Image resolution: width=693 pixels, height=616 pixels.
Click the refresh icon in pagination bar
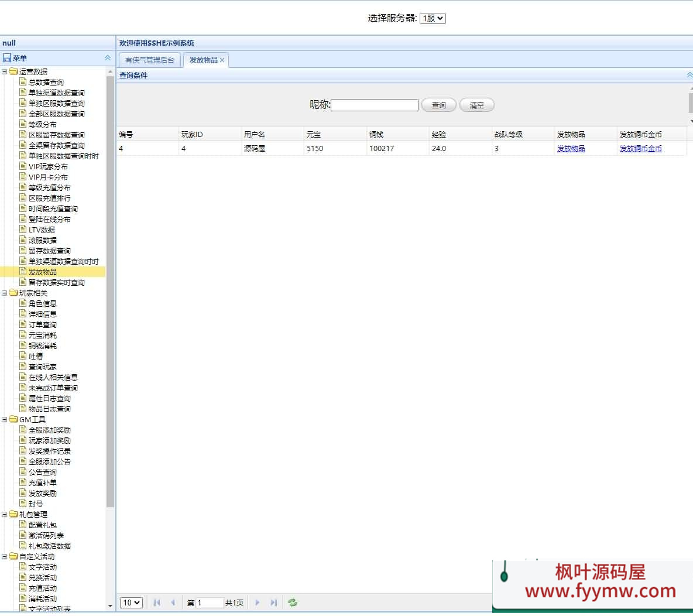293,603
